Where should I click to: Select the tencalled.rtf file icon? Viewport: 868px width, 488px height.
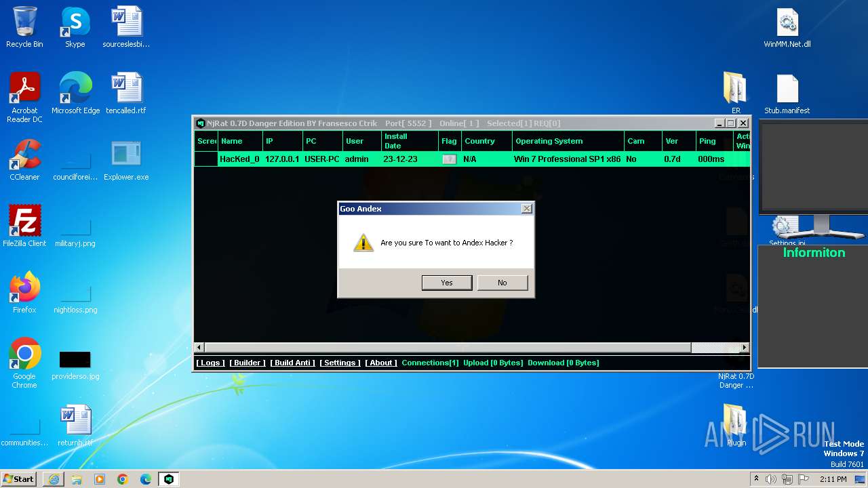[x=126, y=93]
